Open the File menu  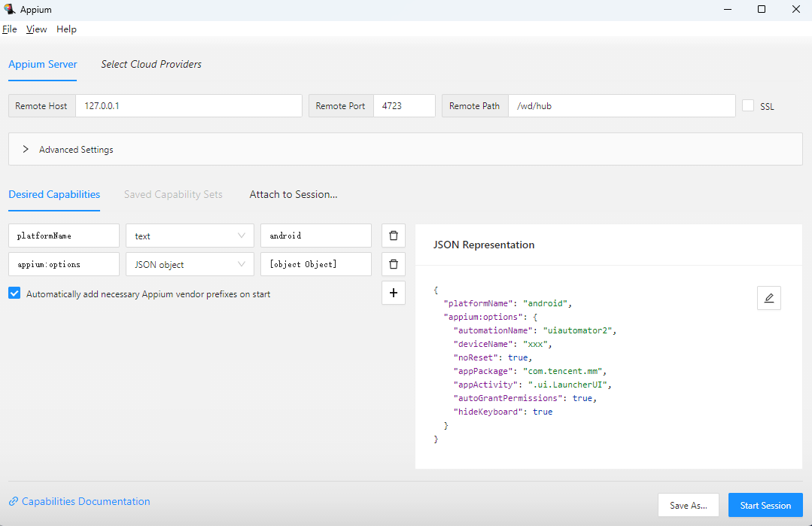click(10, 29)
